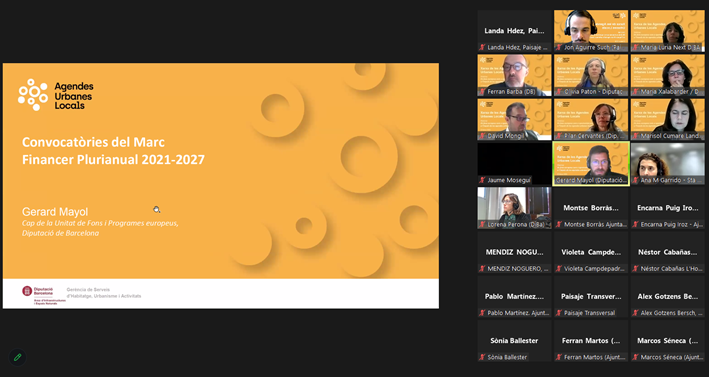Click muted mic icon for Sònia Ballester
This screenshot has height=377, width=709.
pyautogui.click(x=482, y=357)
